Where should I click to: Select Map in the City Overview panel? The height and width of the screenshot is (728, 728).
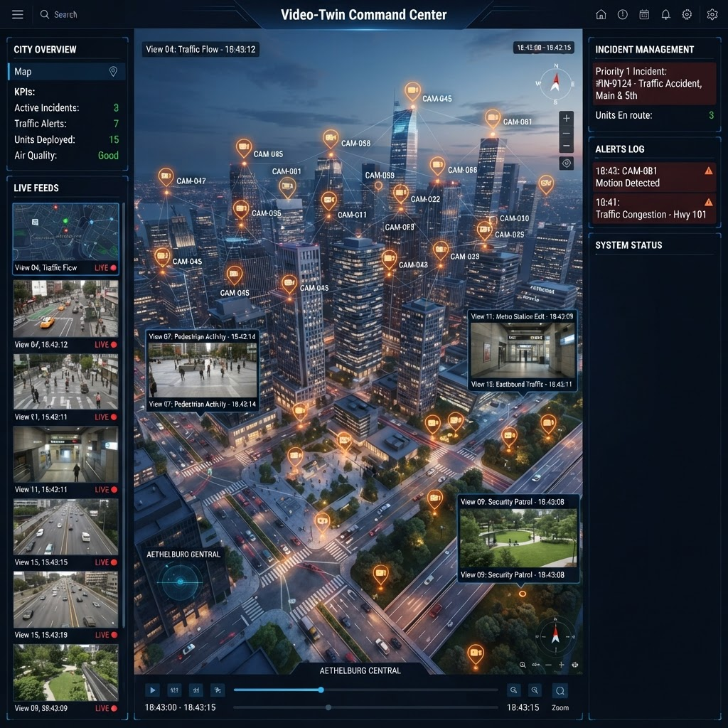click(x=66, y=72)
